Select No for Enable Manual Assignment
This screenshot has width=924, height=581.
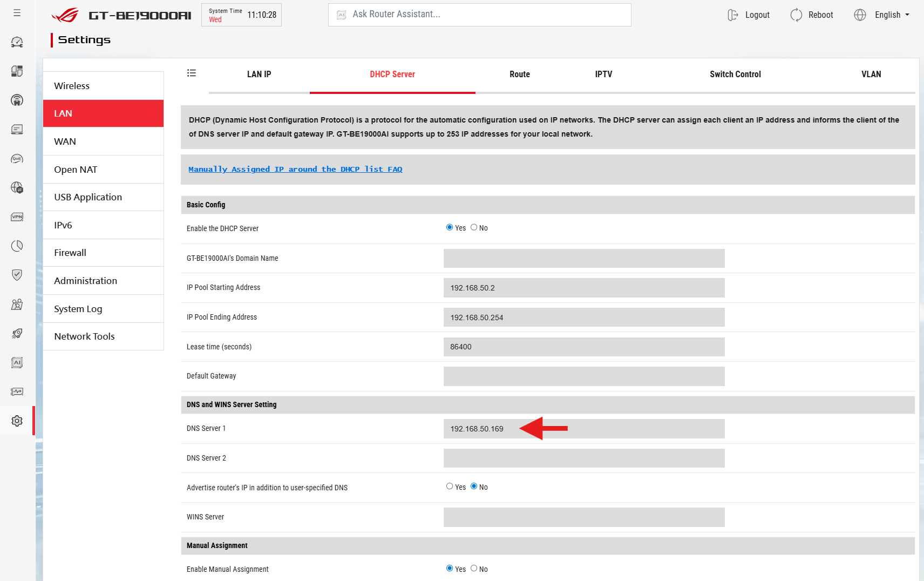(x=474, y=569)
